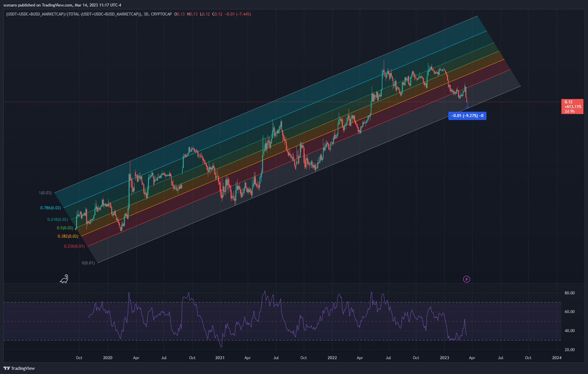
Task: Click the TradingView logo at bottom left
Action: [x=20, y=368]
